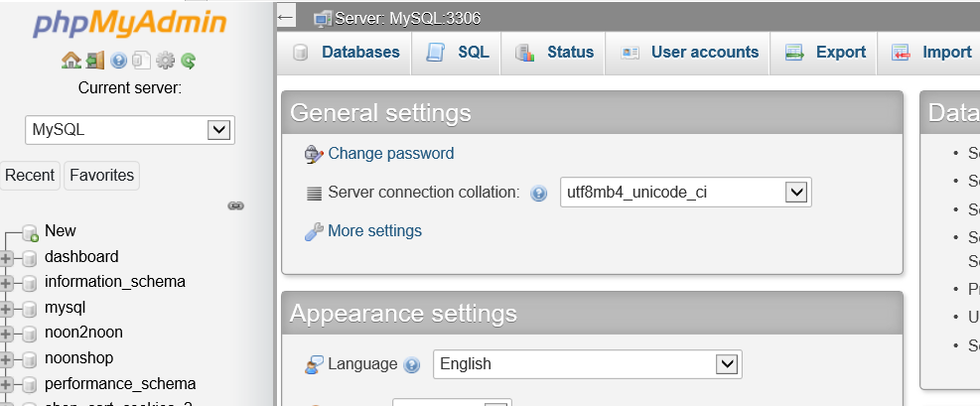Select the noon2noon database name
The height and width of the screenshot is (406, 980).
(x=83, y=333)
